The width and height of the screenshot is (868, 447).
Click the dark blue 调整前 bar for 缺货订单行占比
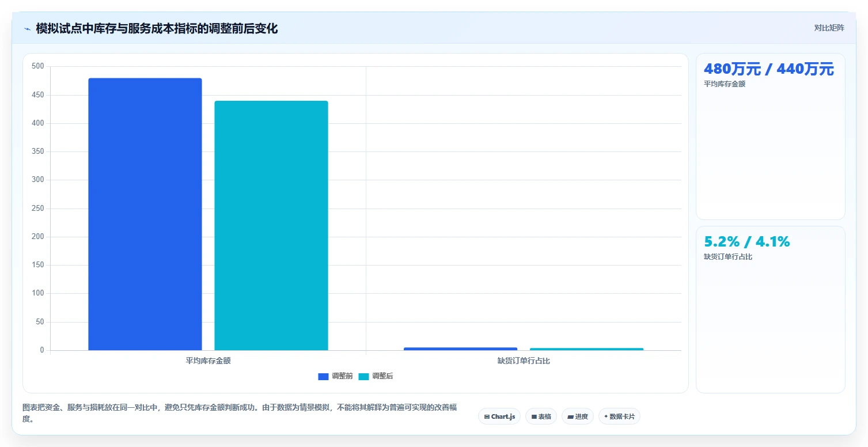pos(460,348)
